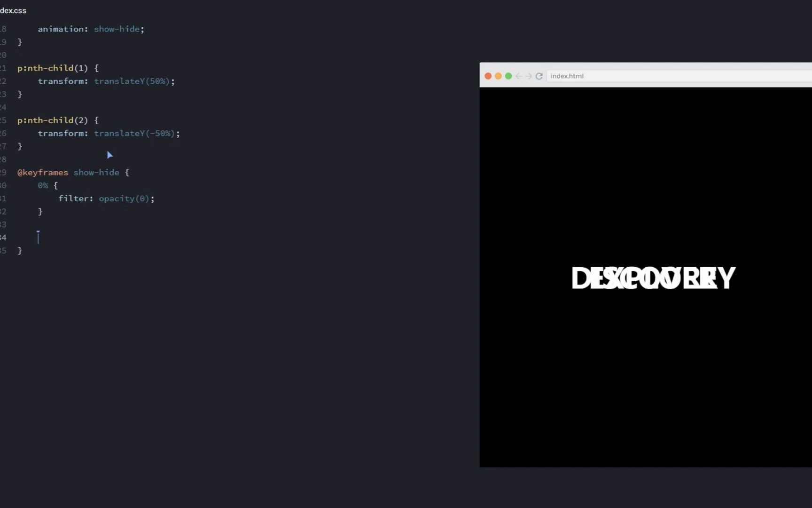Image resolution: width=812 pixels, height=508 pixels.
Task: Click the browser forward arrow
Action: coord(529,76)
